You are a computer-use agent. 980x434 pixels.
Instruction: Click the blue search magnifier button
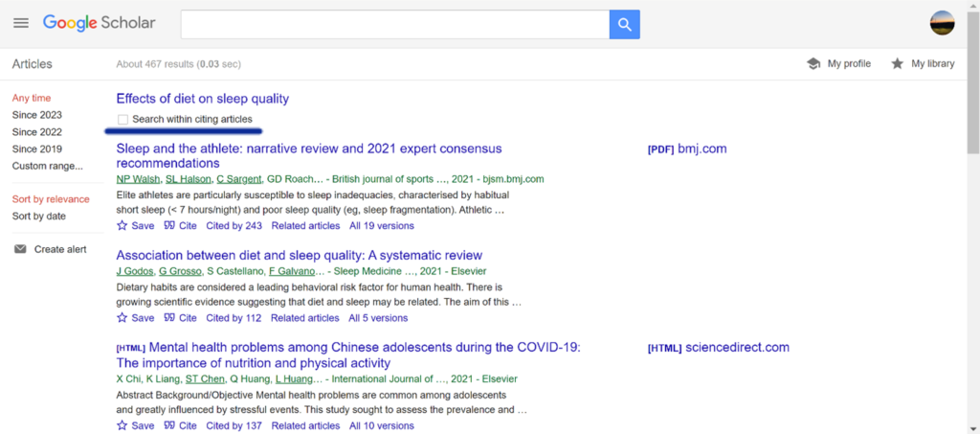click(624, 24)
